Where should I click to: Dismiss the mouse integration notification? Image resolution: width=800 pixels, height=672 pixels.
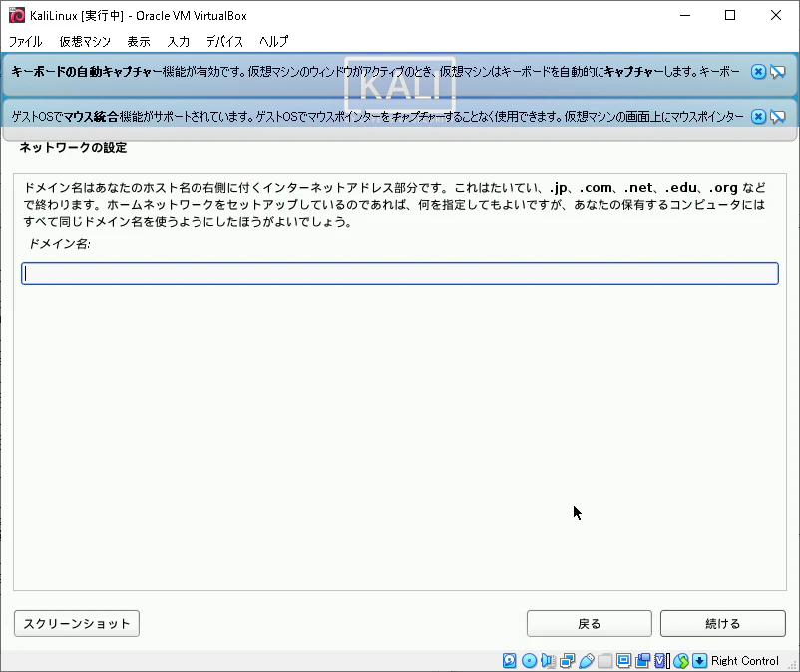click(758, 117)
